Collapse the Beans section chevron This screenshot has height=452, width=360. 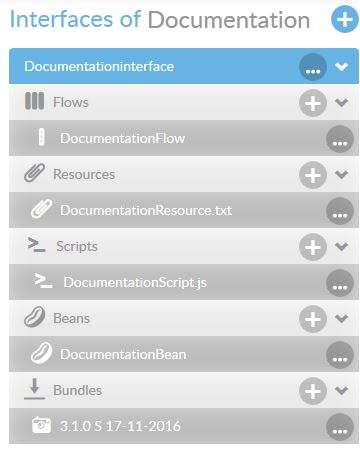pyautogui.click(x=342, y=318)
